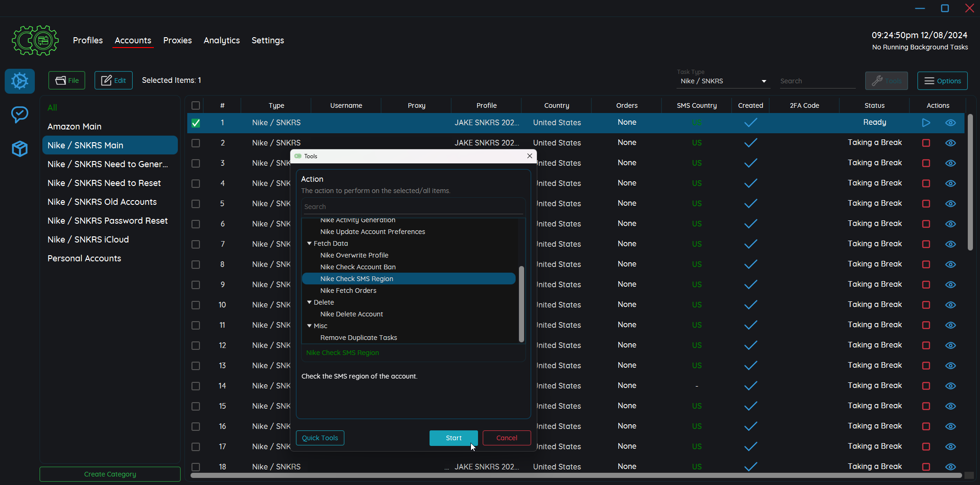Click the Edit pencil button
Viewport: 980px width, 485px height.
[113, 81]
